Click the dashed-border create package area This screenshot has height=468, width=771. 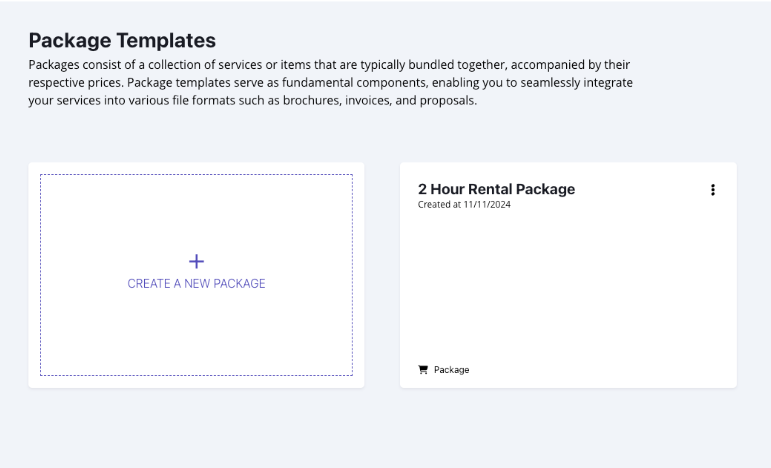[x=196, y=330]
